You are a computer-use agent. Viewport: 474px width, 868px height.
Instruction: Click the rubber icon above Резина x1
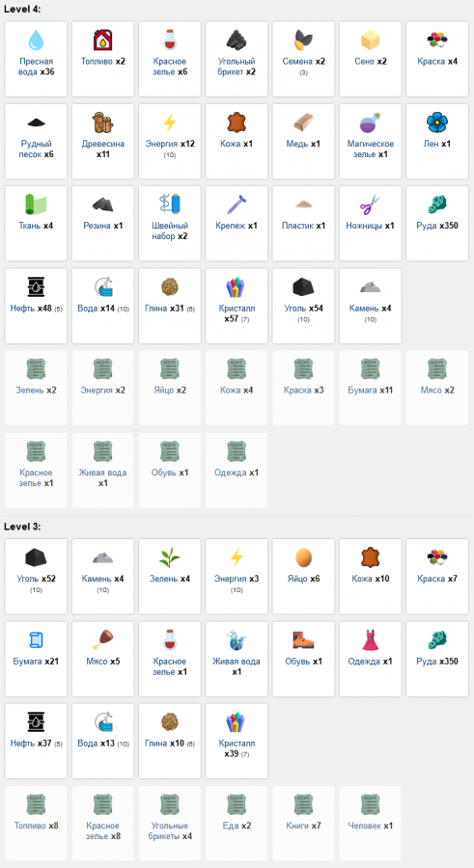[103, 204]
